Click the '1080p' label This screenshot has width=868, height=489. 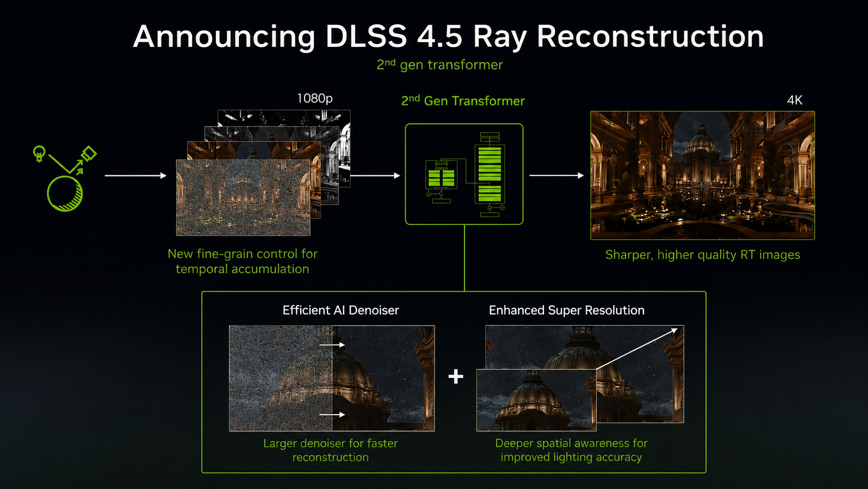tap(315, 98)
